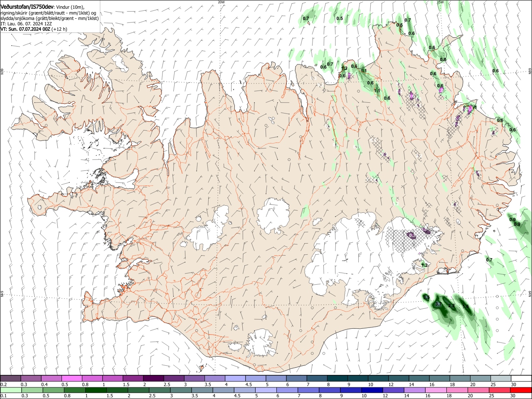Pick the pale green 0.1 swatch in bottom legend

coord(11,390)
